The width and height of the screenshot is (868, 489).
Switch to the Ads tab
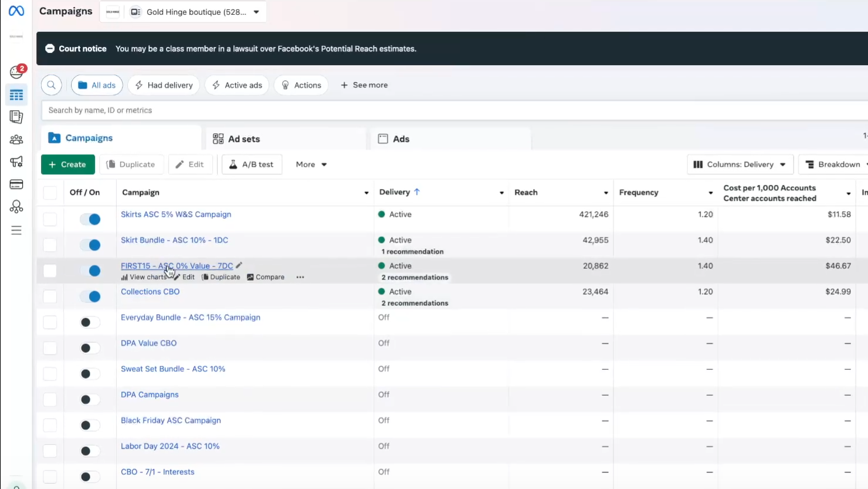pos(401,139)
